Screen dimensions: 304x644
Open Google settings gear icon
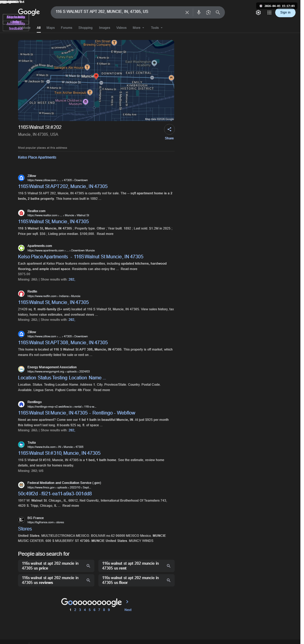(258, 13)
